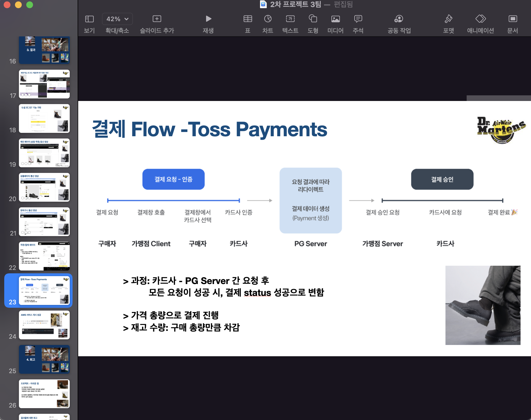Select the partially visible slide 27 thumbnail
The width and height of the screenshot is (531, 420).
click(x=44, y=417)
